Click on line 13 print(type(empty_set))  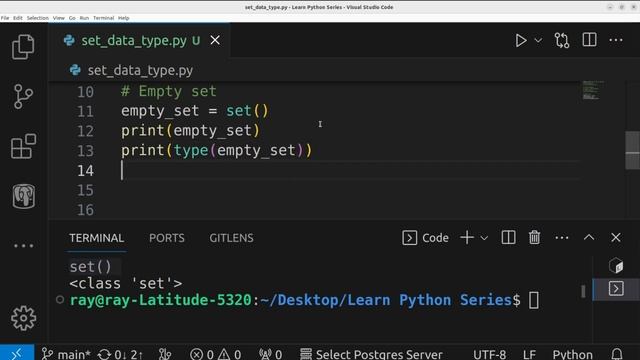tap(216, 150)
